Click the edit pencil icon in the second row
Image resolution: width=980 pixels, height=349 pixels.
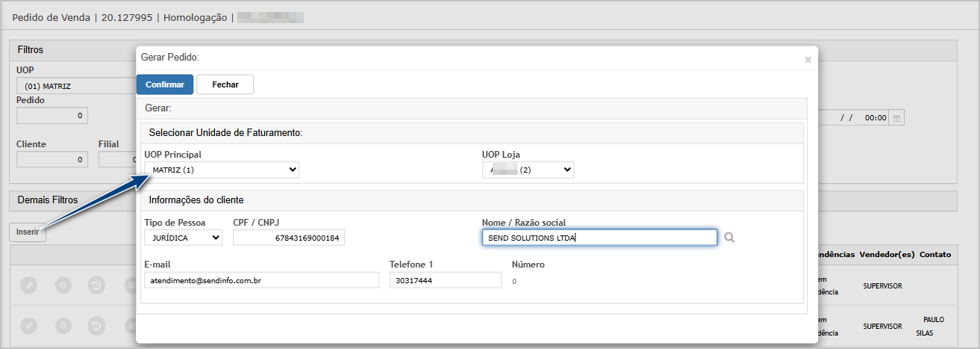tap(29, 326)
